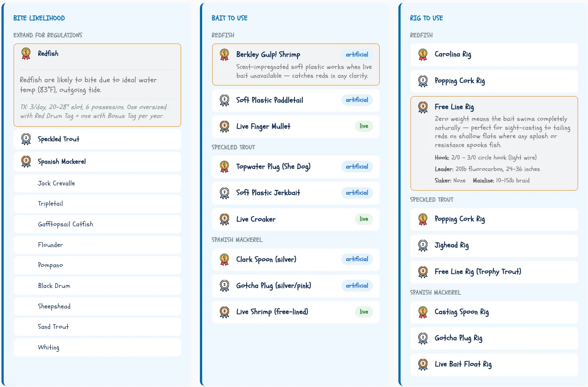Viewport: 588px width, 387px height.
Task: Select Flounder in the species list
Action: click(x=97, y=245)
